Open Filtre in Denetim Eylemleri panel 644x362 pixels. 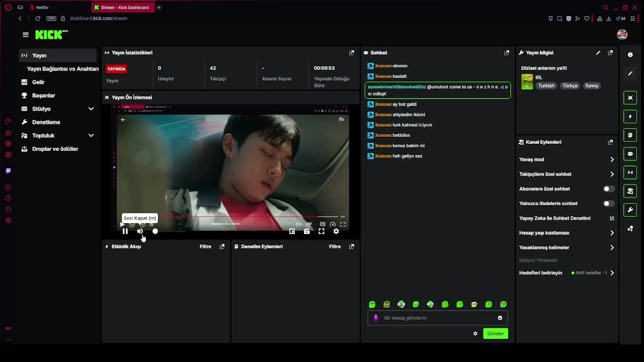click(335, 247)
